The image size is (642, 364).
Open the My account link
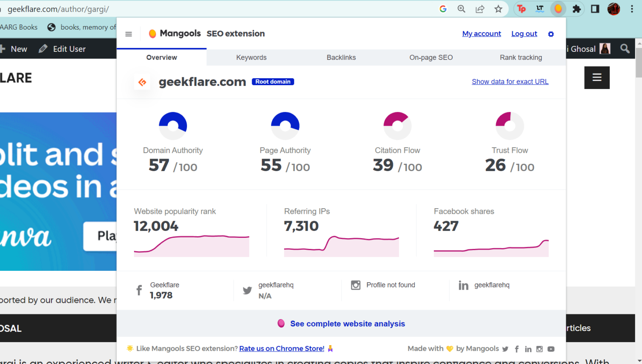pos(481,34)
